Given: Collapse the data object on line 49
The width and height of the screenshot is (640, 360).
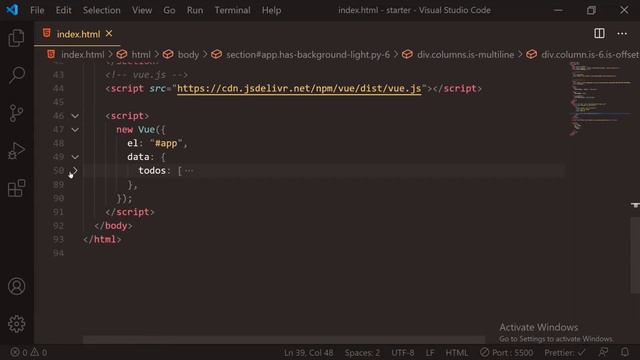Looking at the screenshot, I should coord(75,157).
